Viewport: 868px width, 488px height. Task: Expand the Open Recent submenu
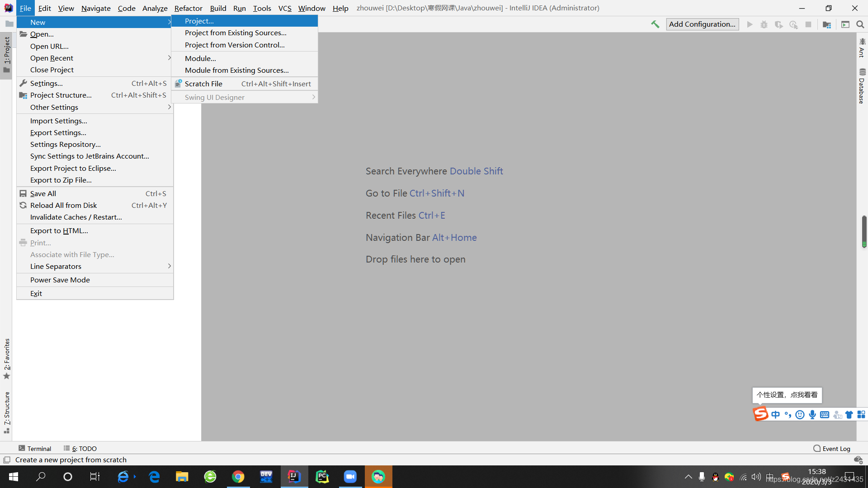pos(95,58)
